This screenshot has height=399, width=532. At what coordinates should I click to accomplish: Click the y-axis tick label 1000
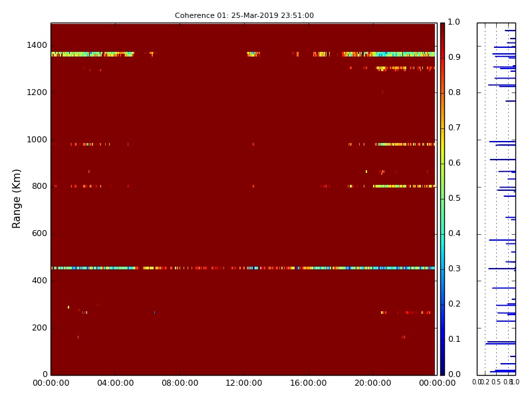click(37, 140)
